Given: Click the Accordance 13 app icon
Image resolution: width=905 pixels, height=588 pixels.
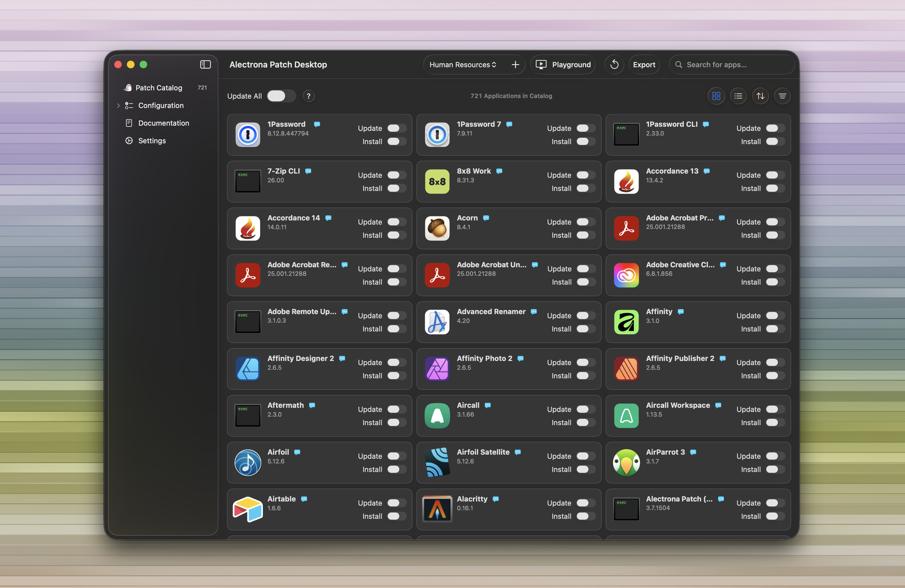Looking at the screenshot, I should [x=626, y=182].
